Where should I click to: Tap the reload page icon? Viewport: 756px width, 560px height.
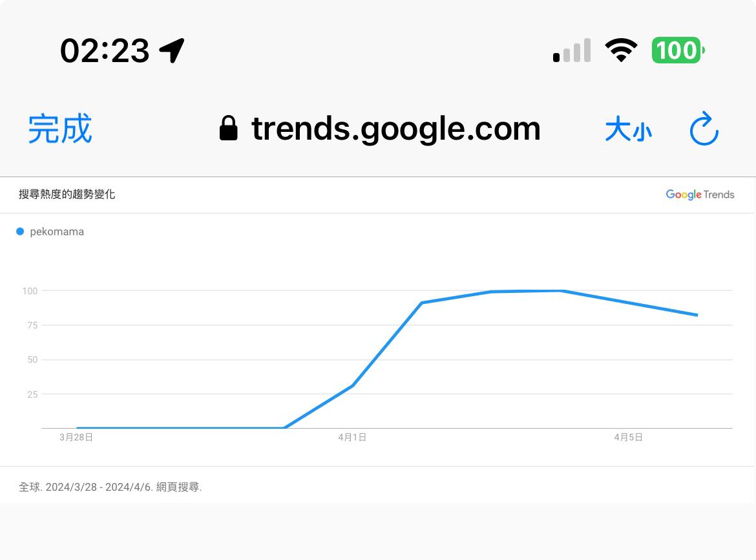point(704,129)
